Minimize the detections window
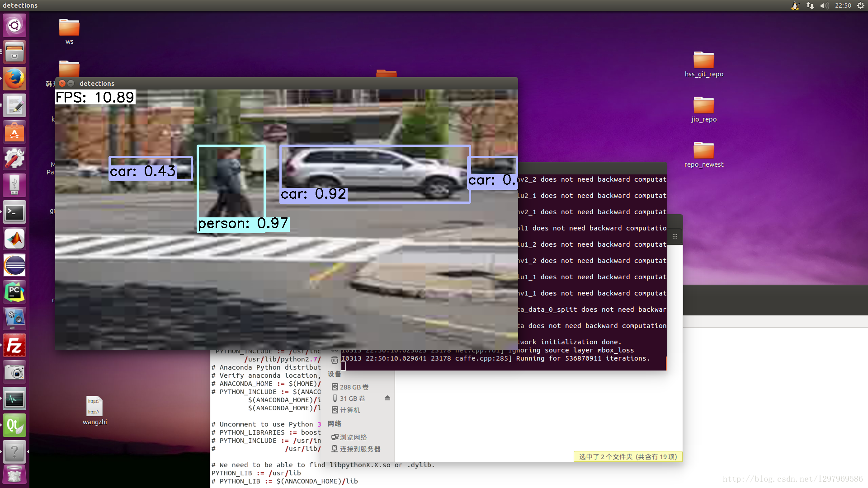The image size is (868, 488). (71, 83)
